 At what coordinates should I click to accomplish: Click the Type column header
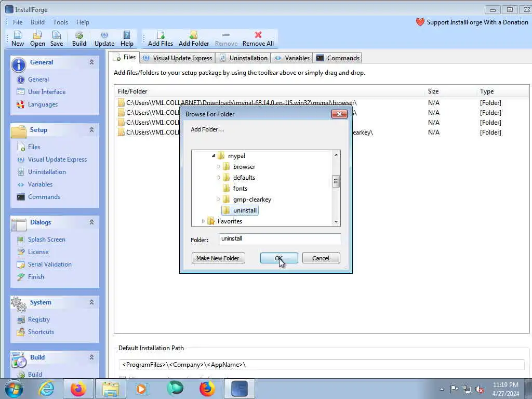click(486, 91)
